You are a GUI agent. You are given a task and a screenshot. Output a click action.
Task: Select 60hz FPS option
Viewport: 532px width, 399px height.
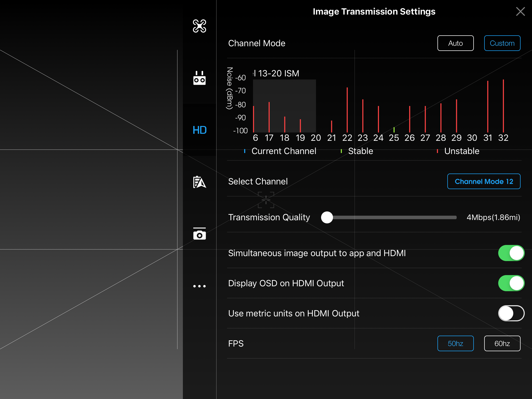(502, 343)
